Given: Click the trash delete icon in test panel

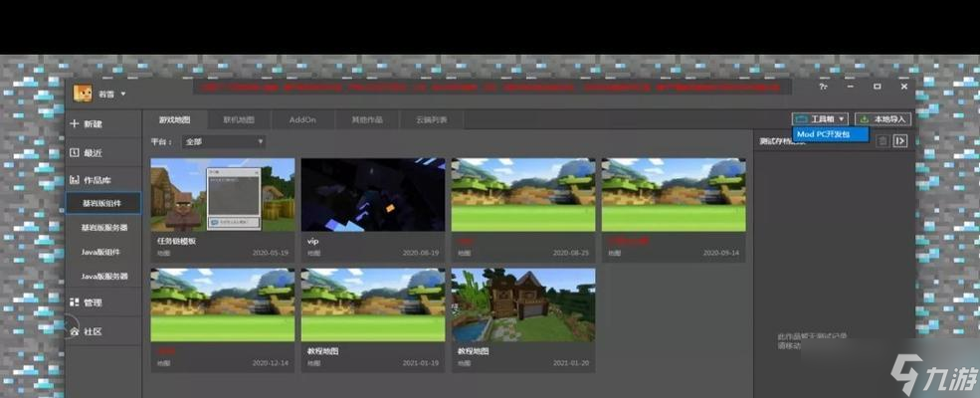Looking at the screenshot, I should [882, 141].
